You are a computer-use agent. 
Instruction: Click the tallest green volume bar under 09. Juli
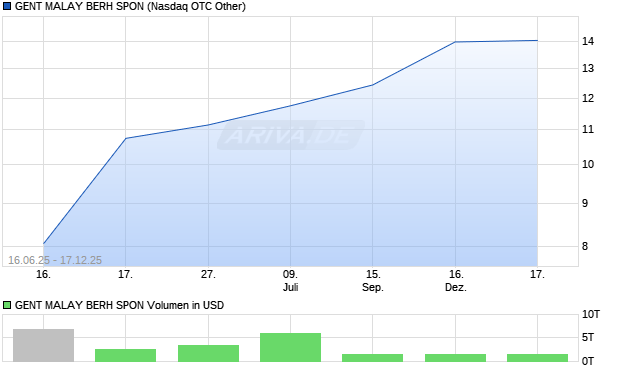coord(291,347)
